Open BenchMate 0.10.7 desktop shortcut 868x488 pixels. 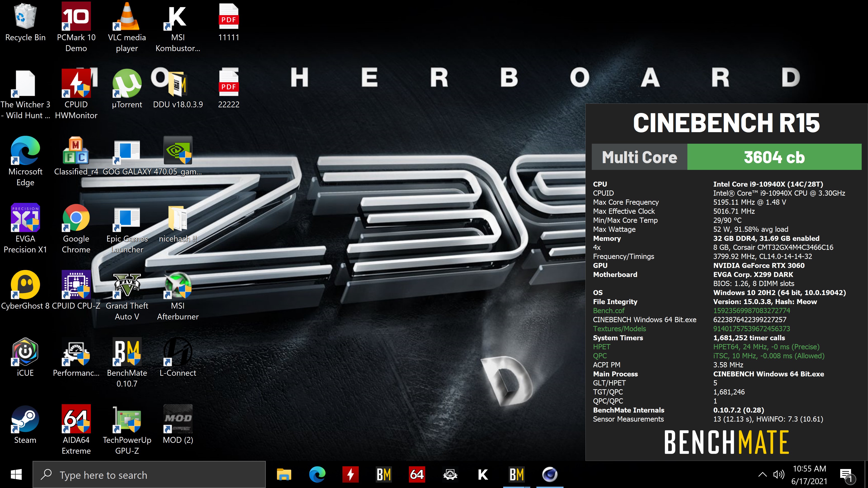[127, 362]
